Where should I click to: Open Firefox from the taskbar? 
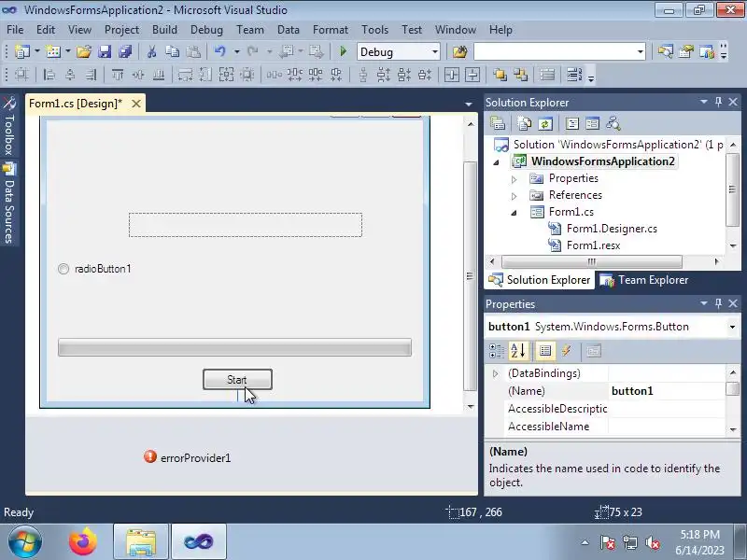[82, 541]
